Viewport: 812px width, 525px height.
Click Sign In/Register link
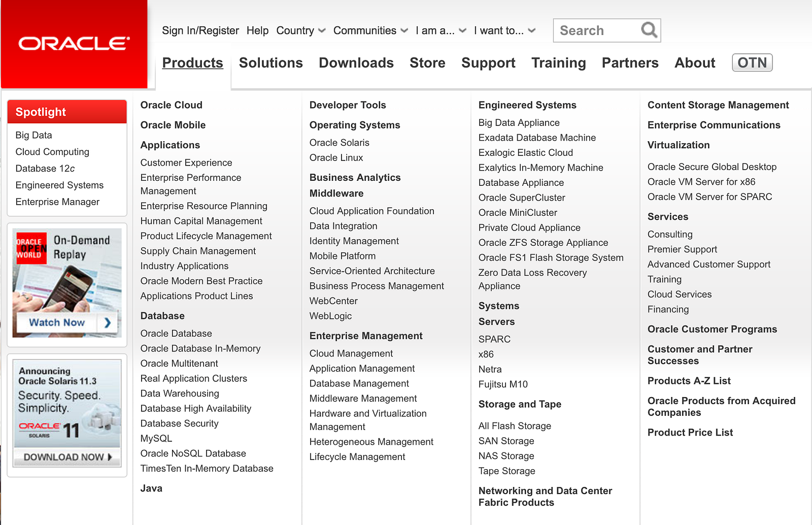pos(200,30)
